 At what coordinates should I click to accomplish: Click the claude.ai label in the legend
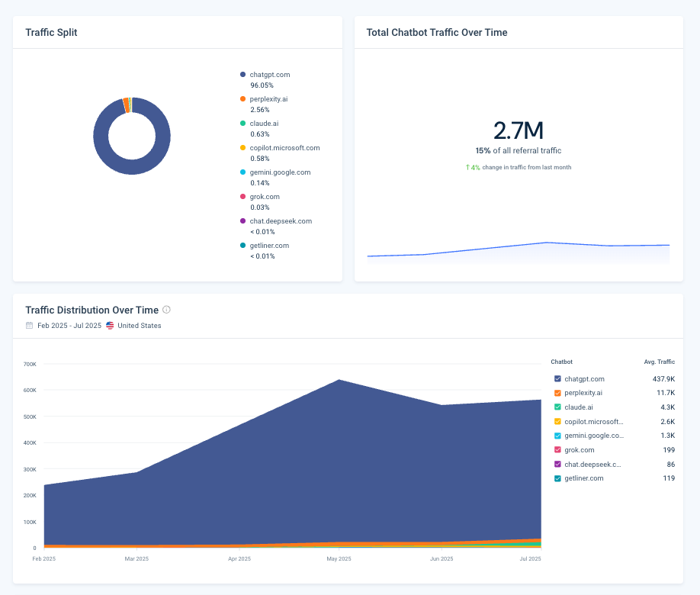coord(263,123)
